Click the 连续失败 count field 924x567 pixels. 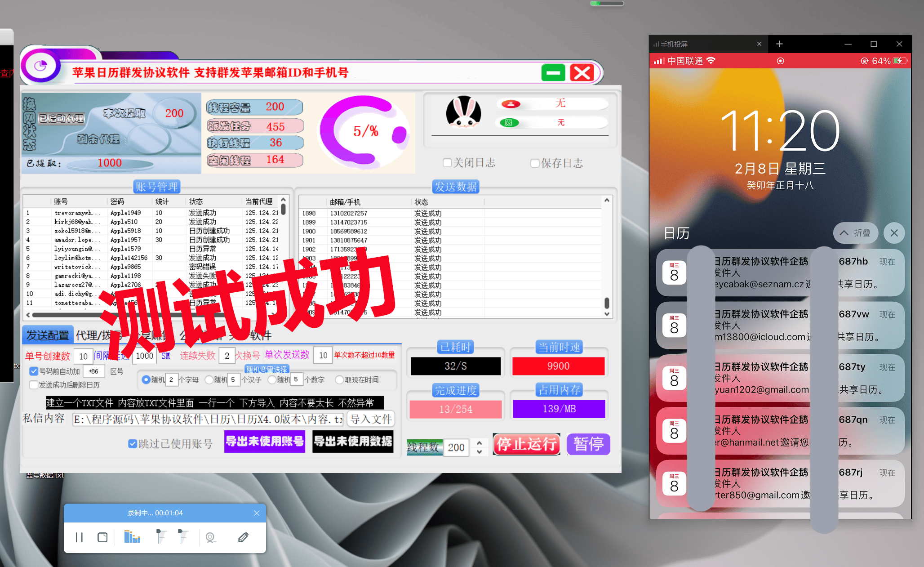(x=227, y=356)
